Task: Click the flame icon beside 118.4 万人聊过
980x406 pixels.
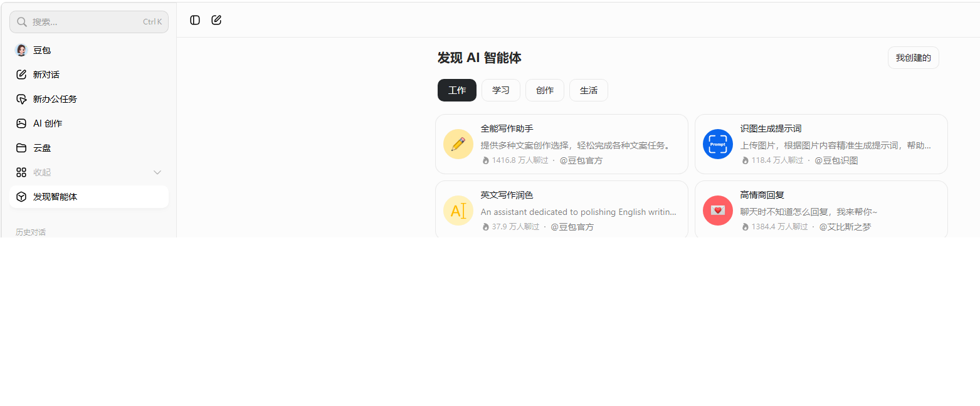Action: [745, 160]
